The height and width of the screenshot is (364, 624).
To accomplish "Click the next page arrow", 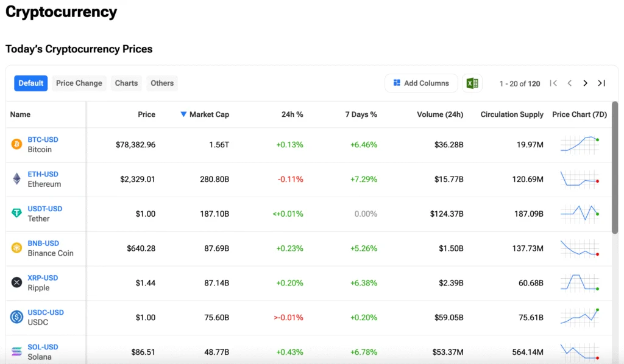I will pos(585,83).
